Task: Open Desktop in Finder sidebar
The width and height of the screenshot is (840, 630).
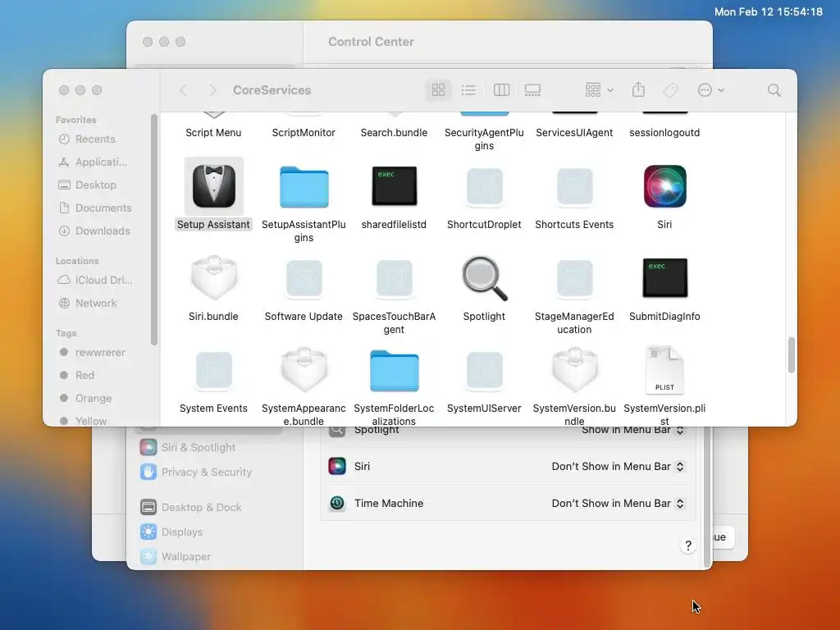Action: [94, 185]
